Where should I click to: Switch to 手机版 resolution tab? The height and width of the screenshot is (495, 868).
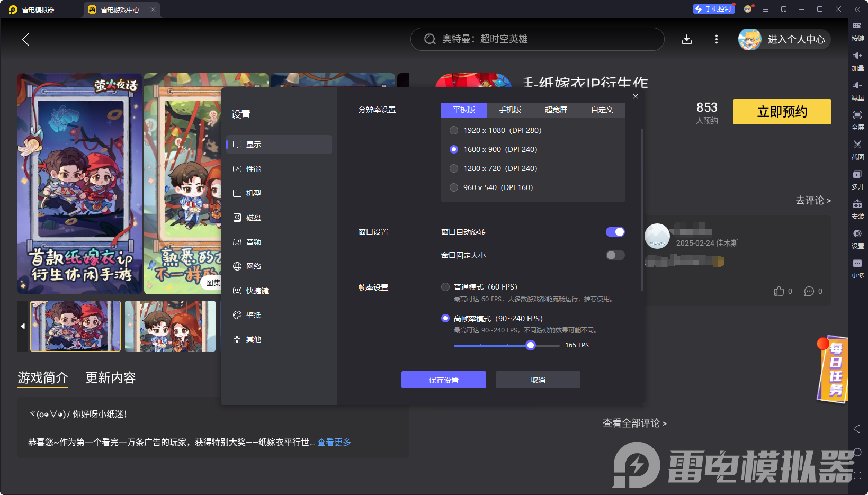tap(510, 110)
